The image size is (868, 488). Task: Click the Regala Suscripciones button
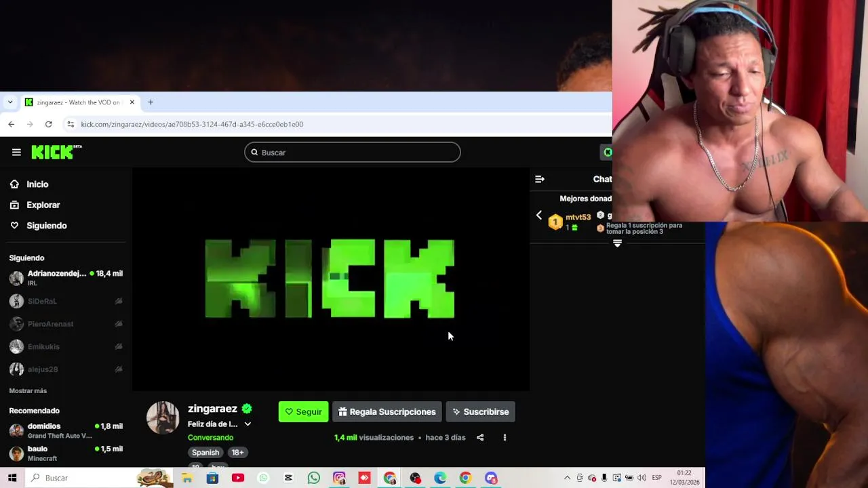(387, 411)
